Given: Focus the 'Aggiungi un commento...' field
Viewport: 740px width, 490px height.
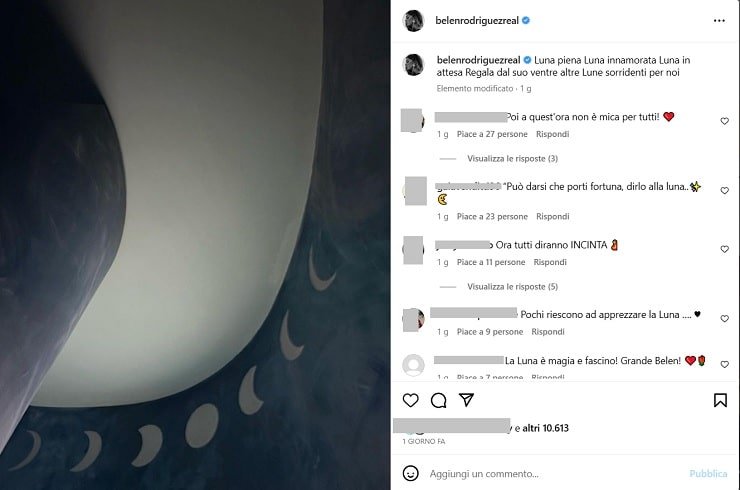Looking at the screenshot, I should pyautogui.click(x=550, y=473).
